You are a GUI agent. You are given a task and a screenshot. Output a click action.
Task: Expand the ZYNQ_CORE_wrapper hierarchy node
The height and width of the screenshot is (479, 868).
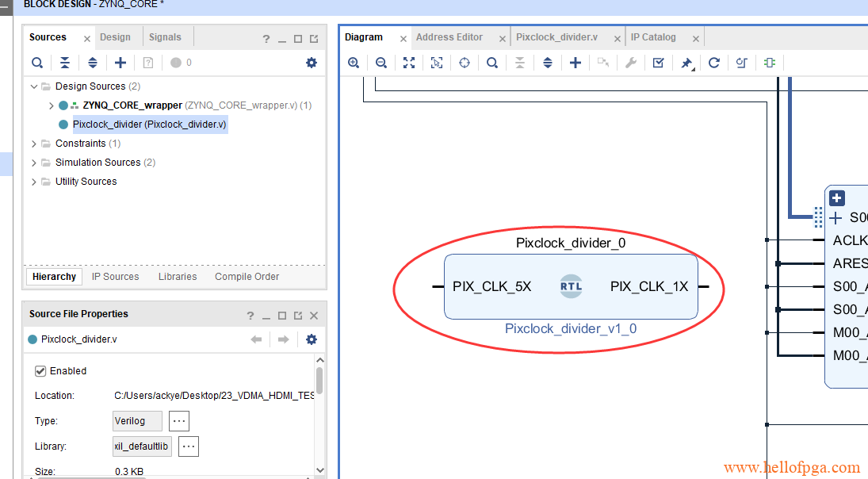point(52,105)
